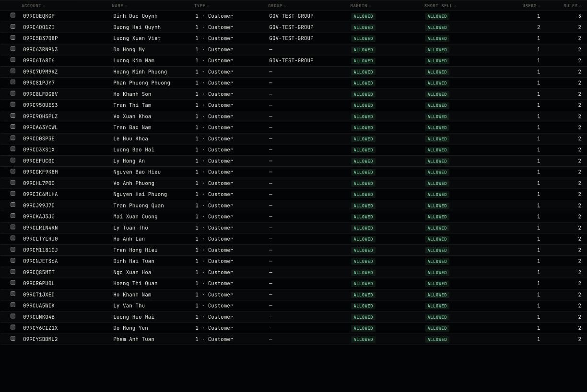This screenshot has width=587, height=392.
Task: Click the short sell ALLOWED badge for Tran Bao Nam
Action: tap(437, 127)
